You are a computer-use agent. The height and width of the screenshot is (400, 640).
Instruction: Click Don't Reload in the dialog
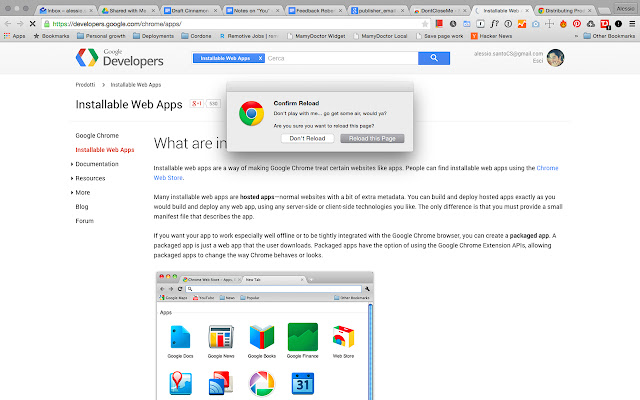coord(307,138)
